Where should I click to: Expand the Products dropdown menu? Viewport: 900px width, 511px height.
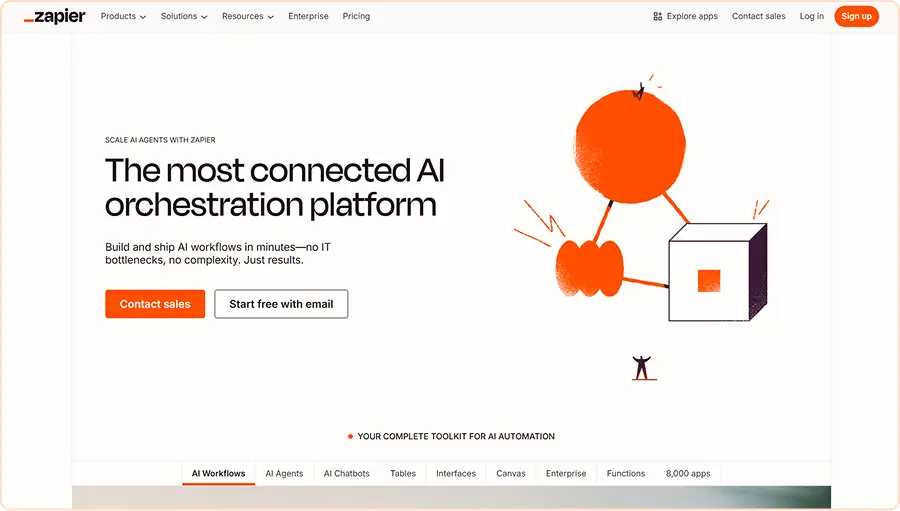point(123,16)
